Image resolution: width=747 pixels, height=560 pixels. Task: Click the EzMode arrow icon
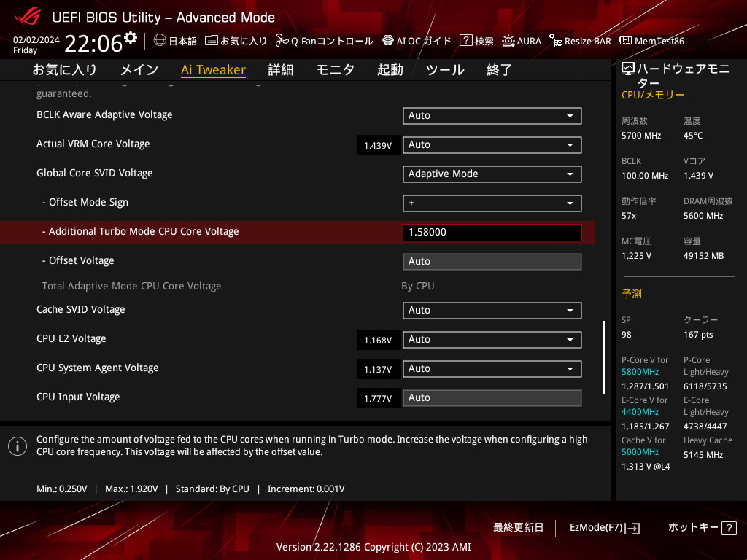click(633, 528)
